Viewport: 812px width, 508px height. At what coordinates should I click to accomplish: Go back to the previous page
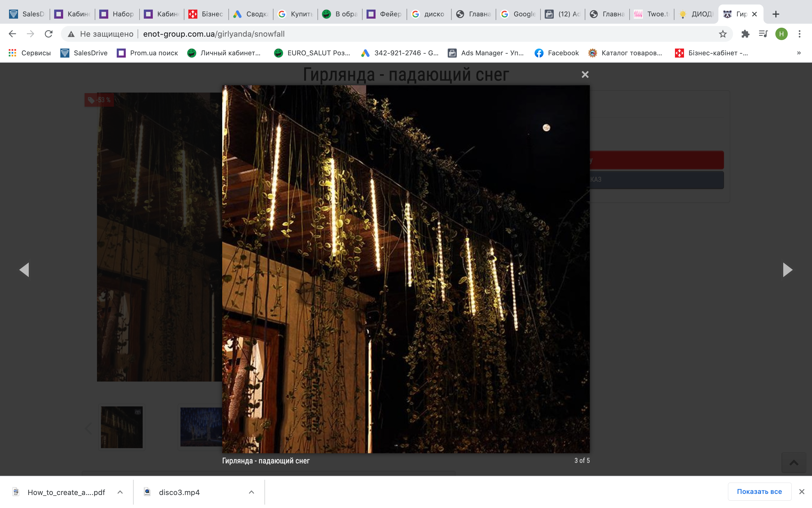12,34
